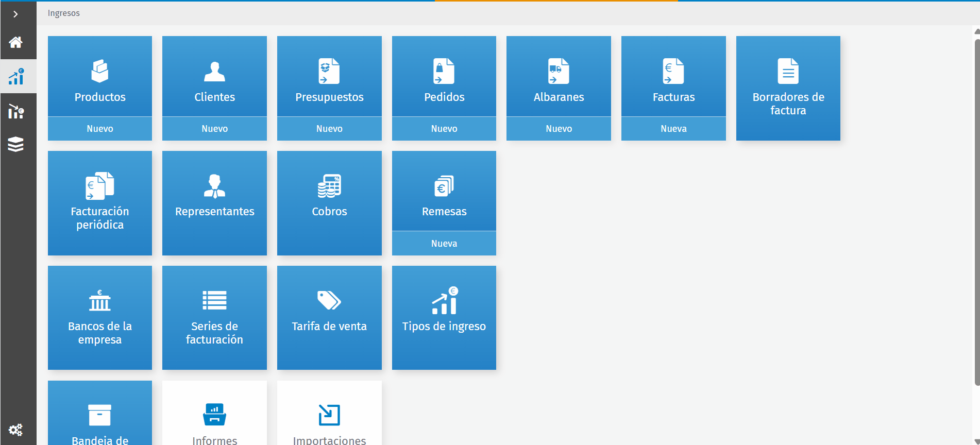Go to the Home icon in sidebar
The height and width of the screenshot is (445, 980).
[15, 42]
